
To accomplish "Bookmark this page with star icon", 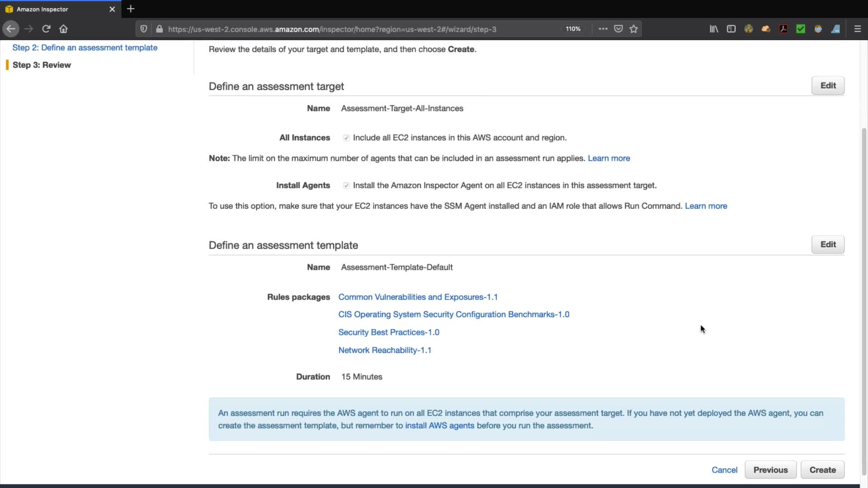I will (x=634, y=29).
